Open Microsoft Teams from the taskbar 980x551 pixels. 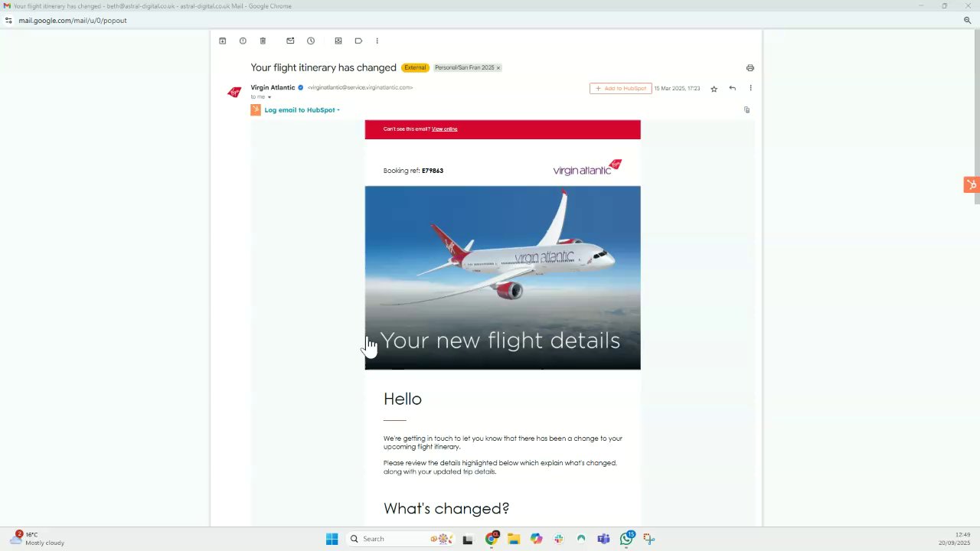click(603, 539)
